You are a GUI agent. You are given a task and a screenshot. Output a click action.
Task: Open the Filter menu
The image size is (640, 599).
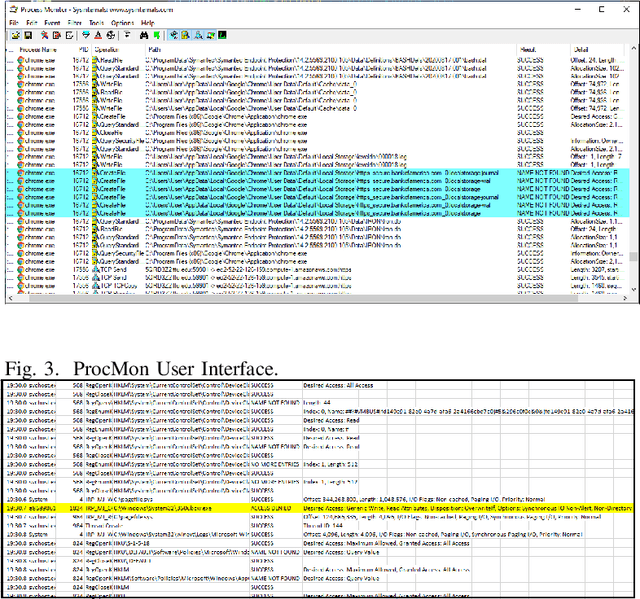click(x=75, y=21)
